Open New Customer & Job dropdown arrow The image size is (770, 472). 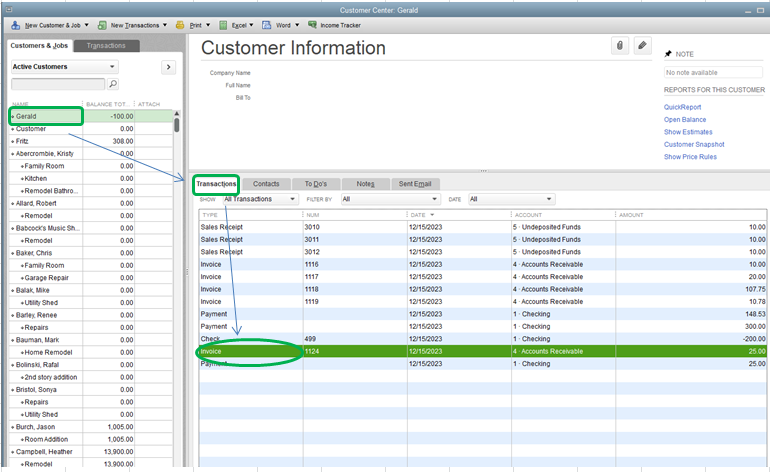click(x=86, y=25)
